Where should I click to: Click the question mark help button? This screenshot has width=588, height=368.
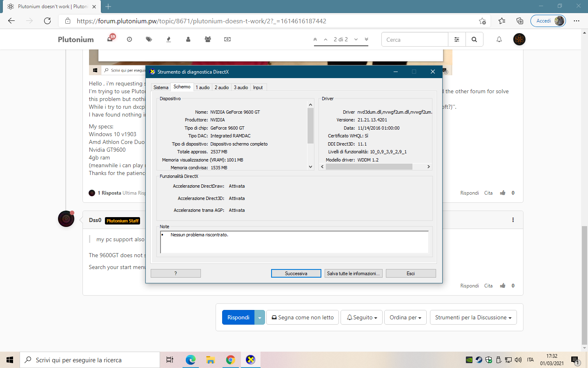(176, 274)
